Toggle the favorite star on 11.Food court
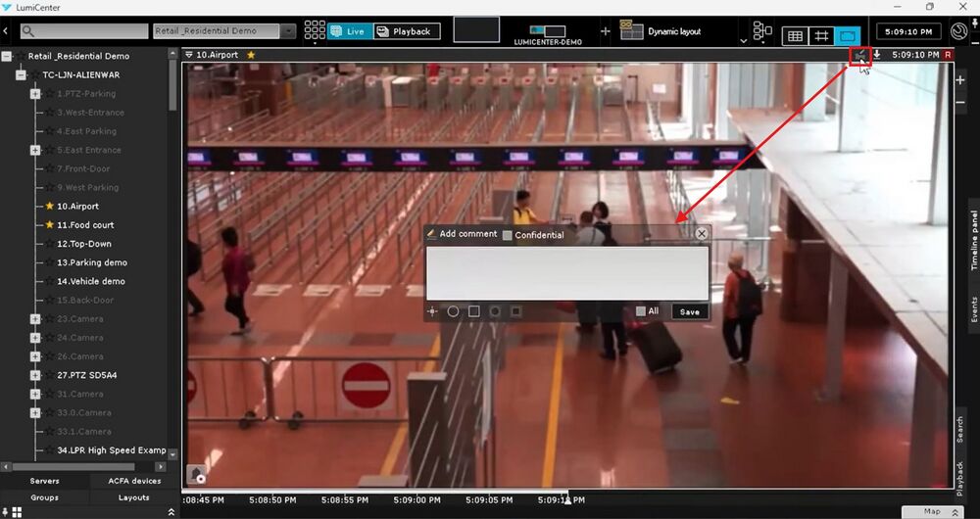Image resolution: width=980 pixels, height=519 pixels. tap(49, 225)
